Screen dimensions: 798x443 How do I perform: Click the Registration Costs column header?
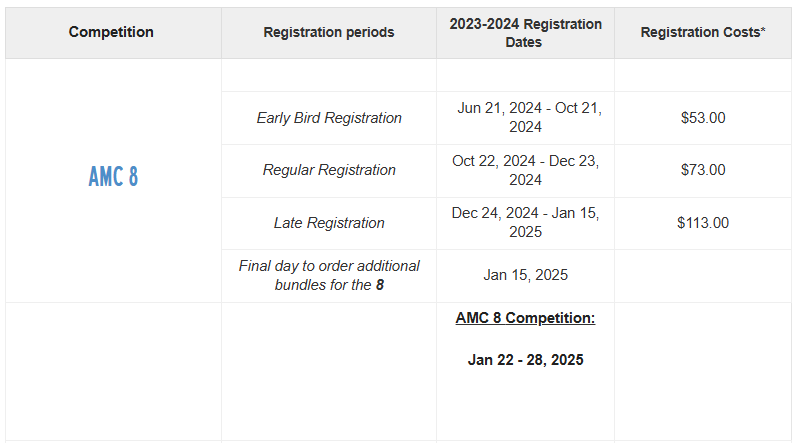pyautogui.click(x=703, y=32)
